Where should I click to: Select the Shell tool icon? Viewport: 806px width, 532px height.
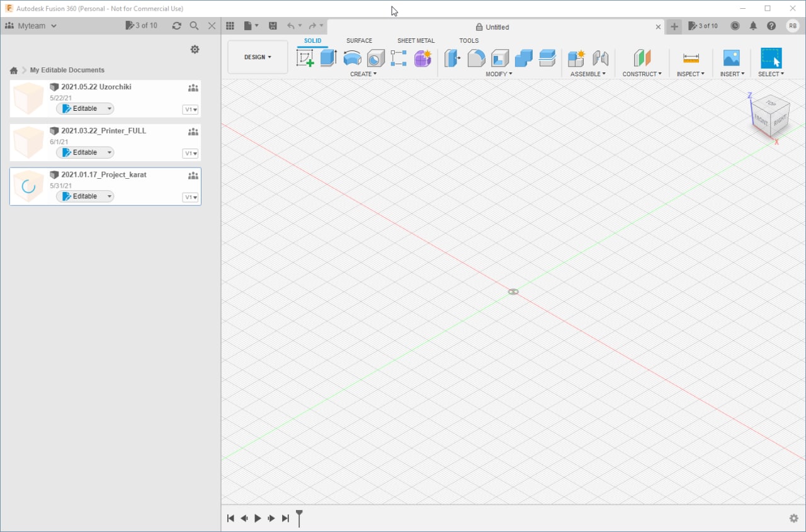(x=500, y=58)
